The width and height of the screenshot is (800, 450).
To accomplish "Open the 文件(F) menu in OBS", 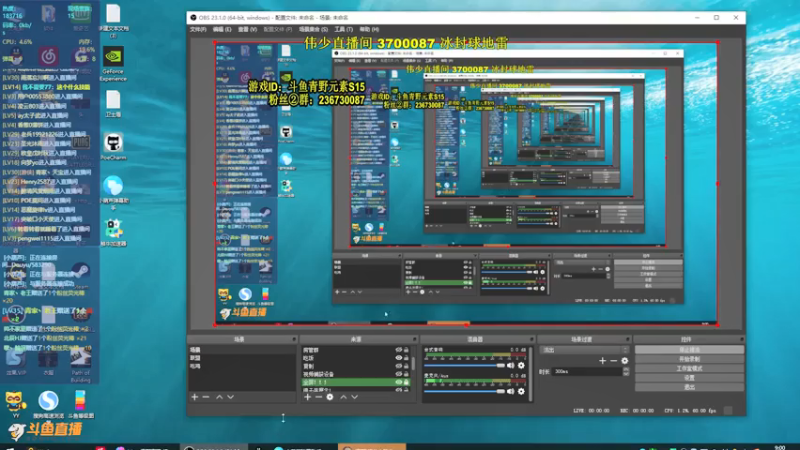I will click(198, 30).
